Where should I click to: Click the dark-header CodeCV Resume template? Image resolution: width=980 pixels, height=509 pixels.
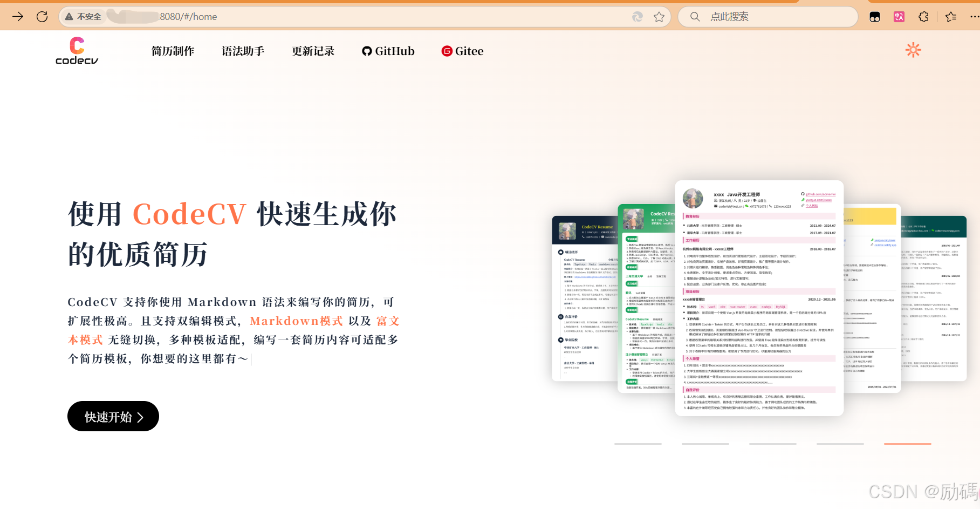[585, 298]
